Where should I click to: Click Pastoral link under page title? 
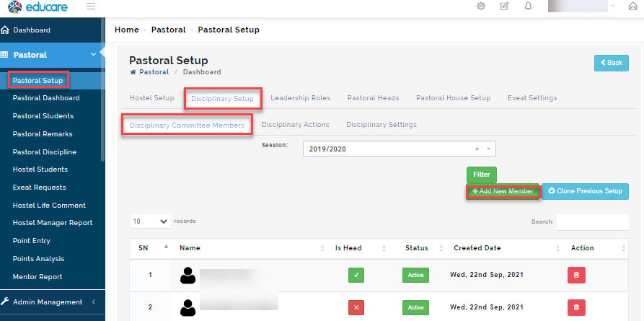click(x=154, y=72)
